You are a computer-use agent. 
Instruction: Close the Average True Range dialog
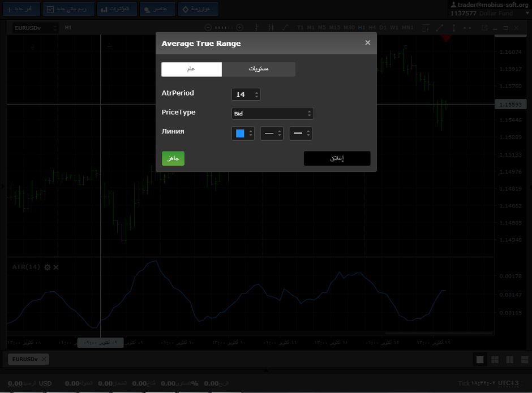coord(367,43)
